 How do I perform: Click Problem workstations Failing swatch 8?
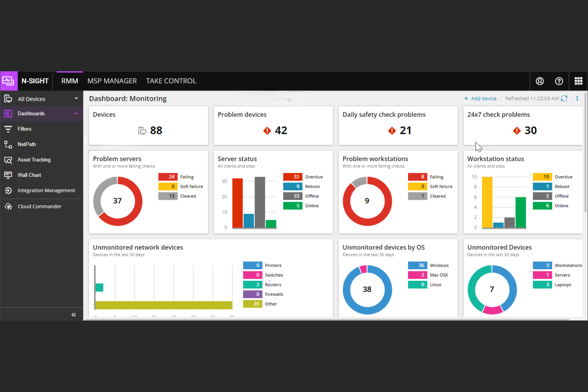[418, 177]
